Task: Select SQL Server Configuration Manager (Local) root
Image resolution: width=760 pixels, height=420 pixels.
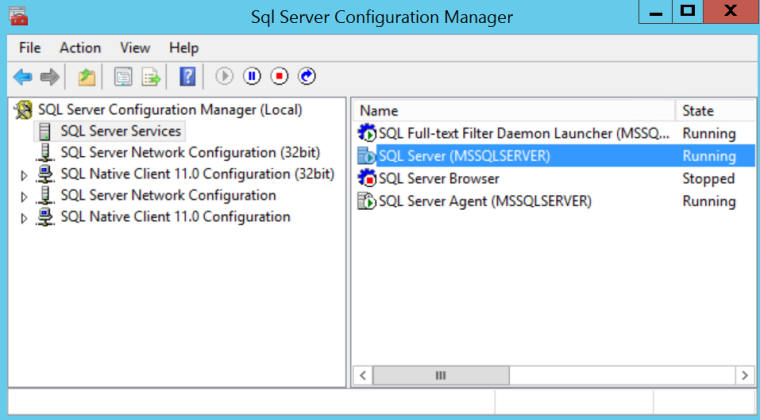Action: tap(170, 110)
